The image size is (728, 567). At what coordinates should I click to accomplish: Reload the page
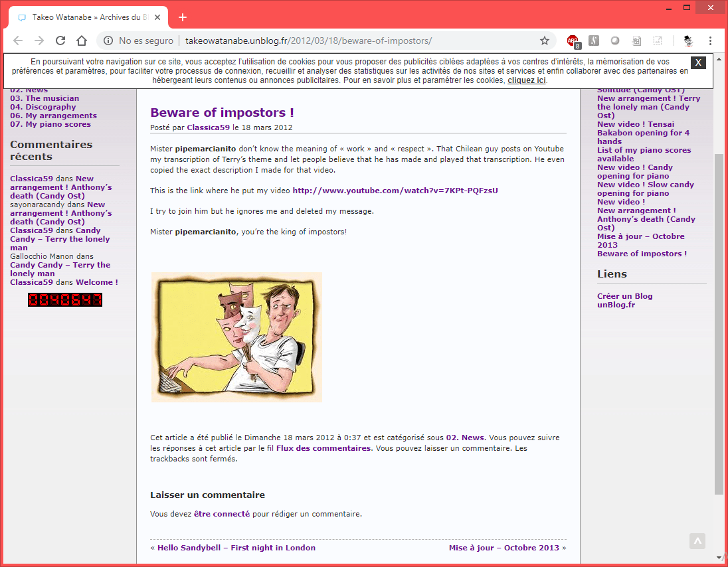point(60,41)
